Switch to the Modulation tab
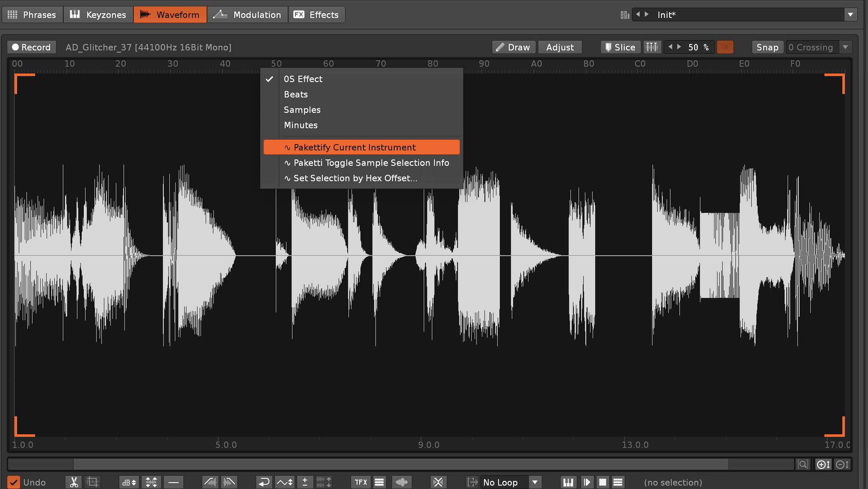This screenshot has width=868, height=489. point(248,15)
